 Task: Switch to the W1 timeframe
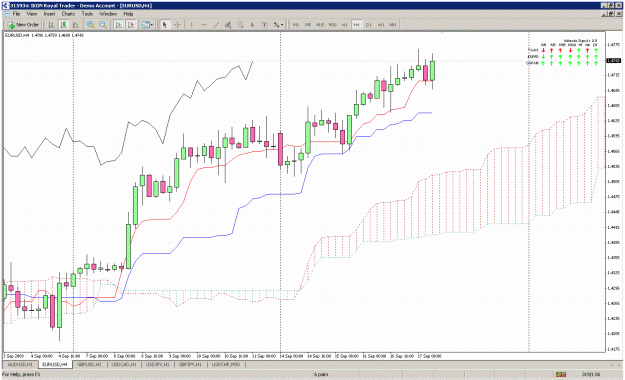[x=381, y=25]
